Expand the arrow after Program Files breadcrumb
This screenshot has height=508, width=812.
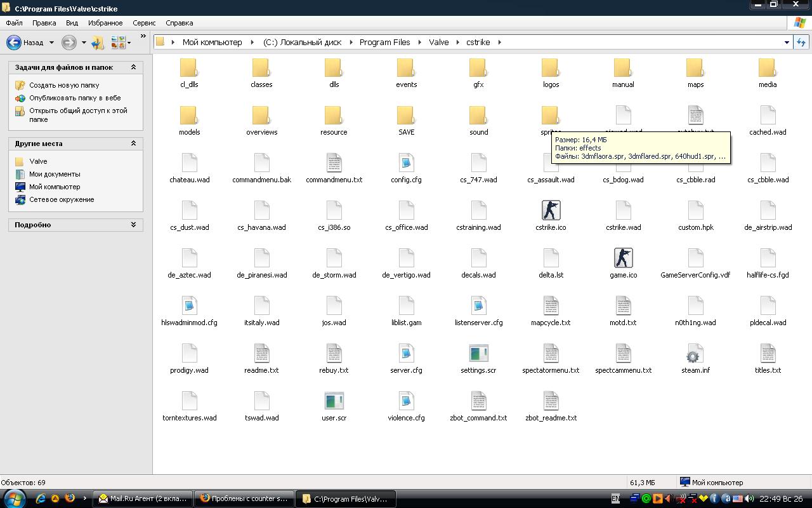419,43
